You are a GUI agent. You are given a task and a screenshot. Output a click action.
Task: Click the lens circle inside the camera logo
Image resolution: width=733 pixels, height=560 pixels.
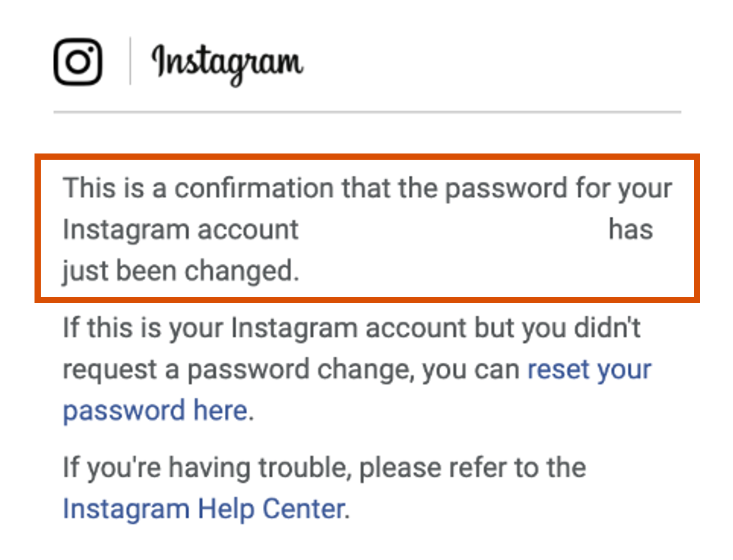coord(78,62)
